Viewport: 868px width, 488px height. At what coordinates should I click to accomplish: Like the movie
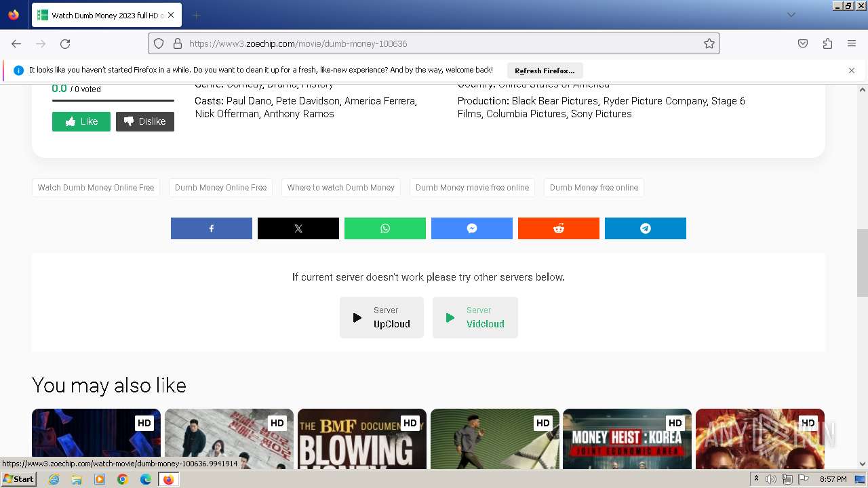[81, 121]
